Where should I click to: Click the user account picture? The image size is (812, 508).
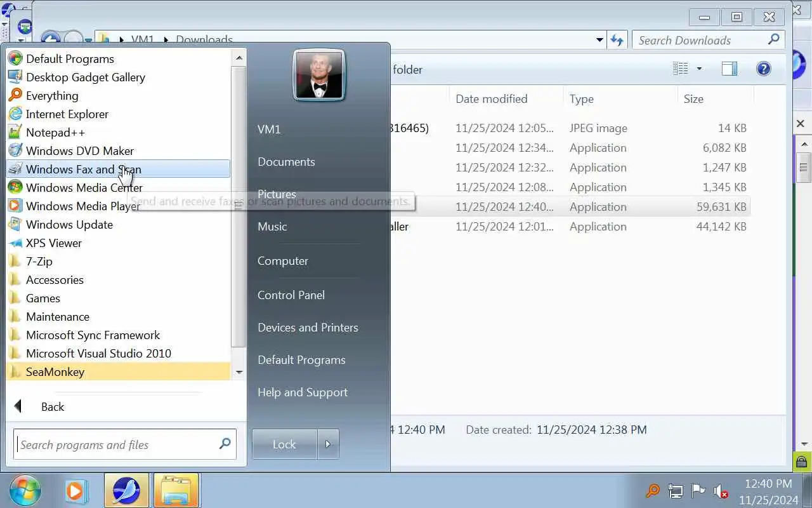click(319, 75)
